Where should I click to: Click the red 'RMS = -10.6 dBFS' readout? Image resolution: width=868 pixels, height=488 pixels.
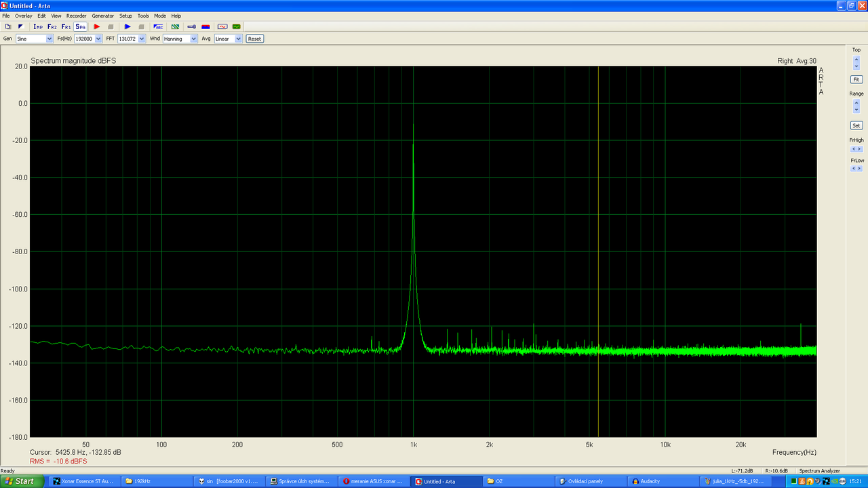pos(58,461)
